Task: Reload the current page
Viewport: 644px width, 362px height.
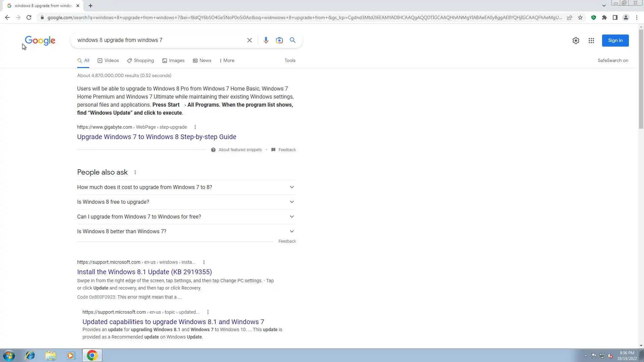Action: pos(29,17)
